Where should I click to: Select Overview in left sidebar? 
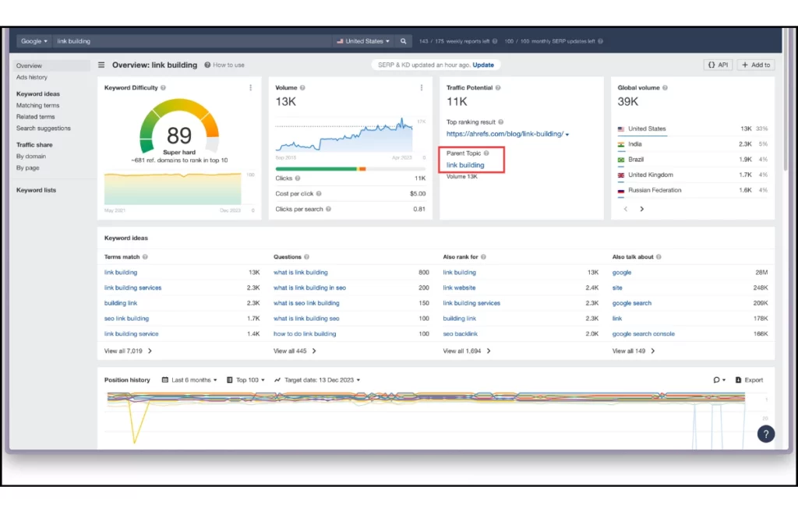click(51, 65)
